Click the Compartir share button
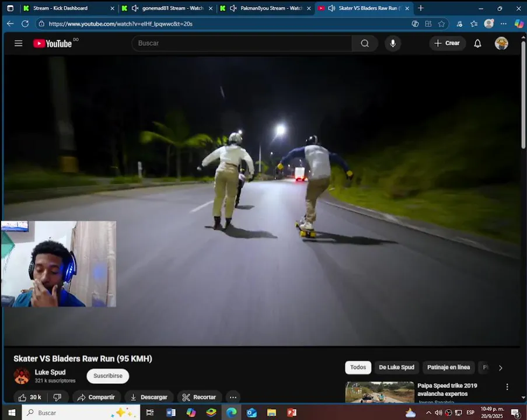This screenshot has height=420, width=527. [96, 397]
